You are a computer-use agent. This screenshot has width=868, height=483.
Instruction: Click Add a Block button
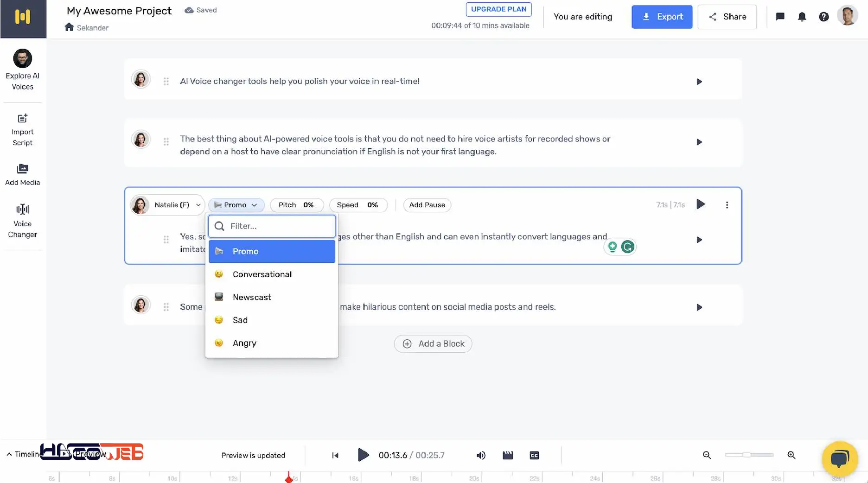(433, 343)
